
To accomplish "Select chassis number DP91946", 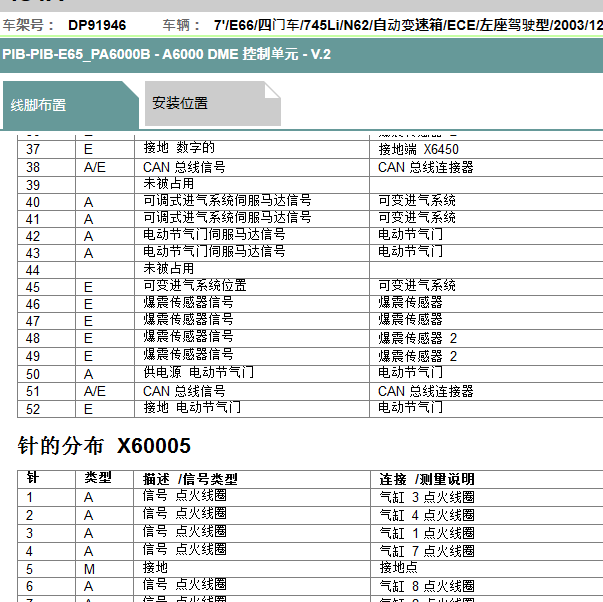I will point(97,25).
